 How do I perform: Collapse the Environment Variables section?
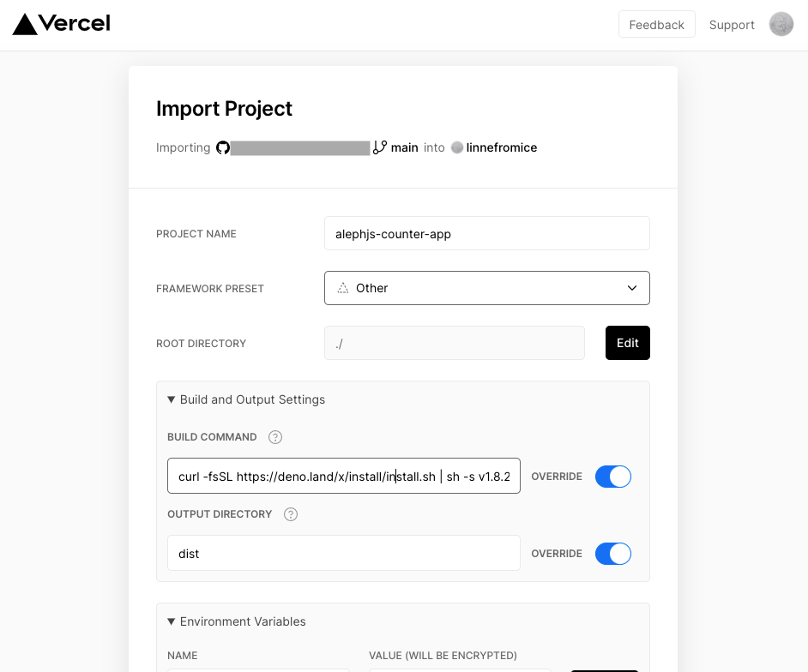click(237, 621)
